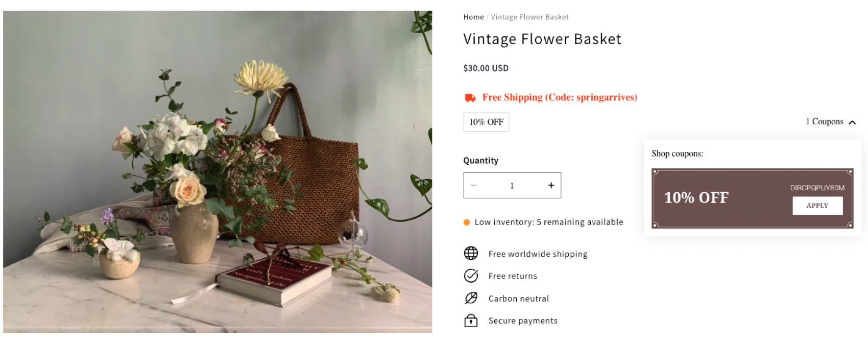Click the quantity input field
The width and height of the screenshot is (868, 339).
(512, 186)
